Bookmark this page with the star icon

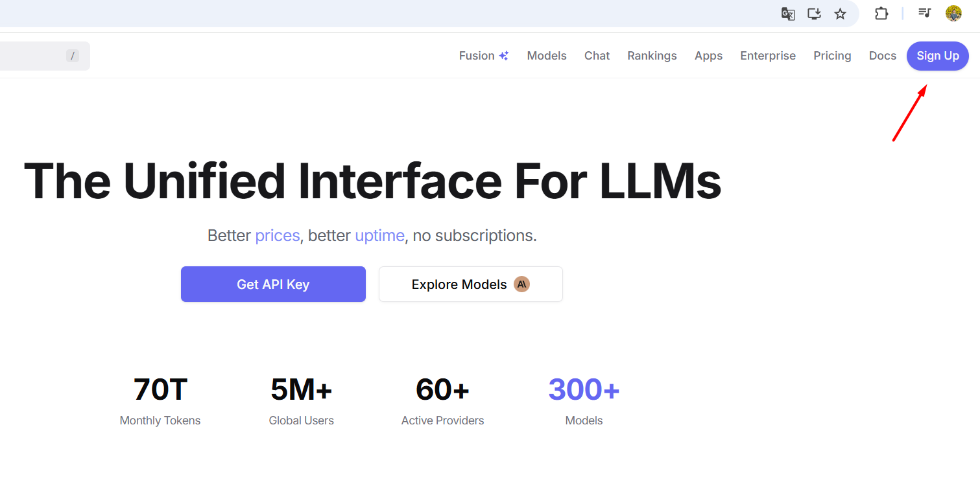click(x=840, y=14)
